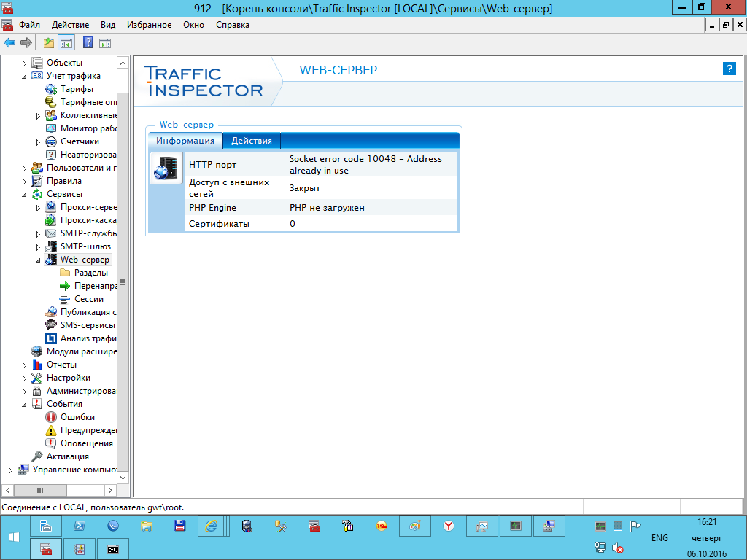
Task: Expand the Пользователи и группы node
Action: (24, 168)
